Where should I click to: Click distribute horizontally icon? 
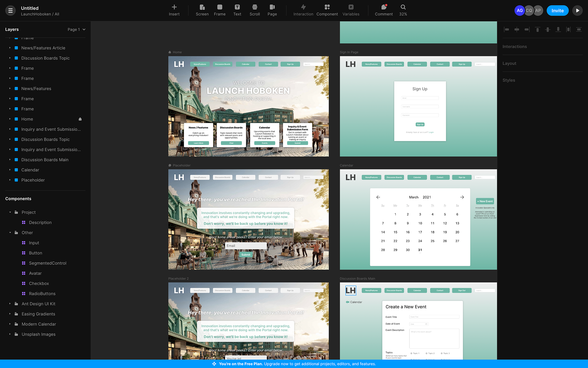pyautogui.click(x=568, y=29)
